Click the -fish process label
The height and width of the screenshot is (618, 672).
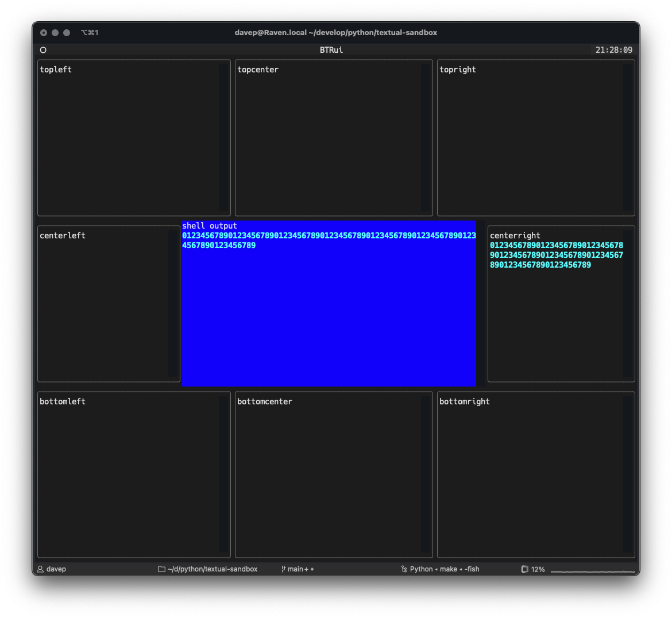coord(472,569)
